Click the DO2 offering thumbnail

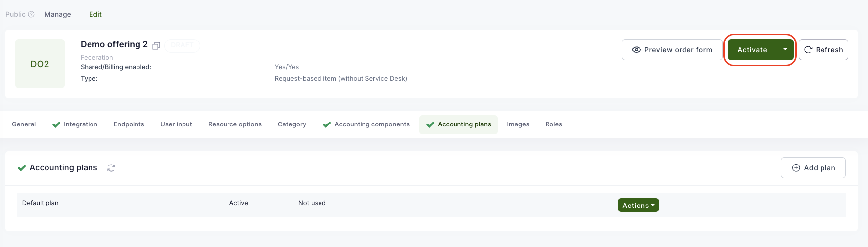tap(40, 64)
